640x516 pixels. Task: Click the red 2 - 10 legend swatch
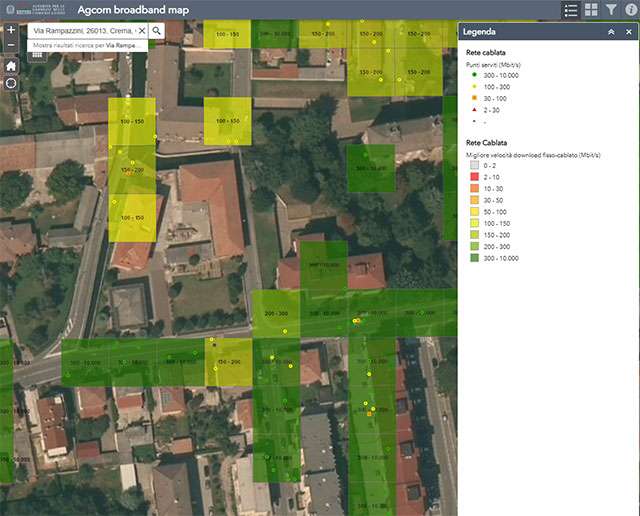click(x=474, y=177)
